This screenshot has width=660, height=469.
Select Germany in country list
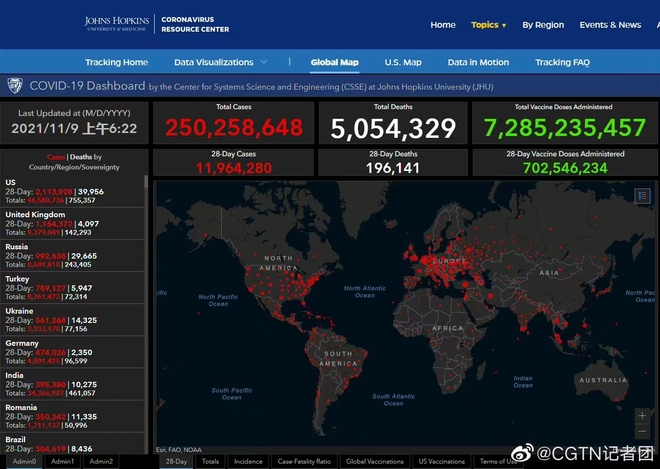72,352
